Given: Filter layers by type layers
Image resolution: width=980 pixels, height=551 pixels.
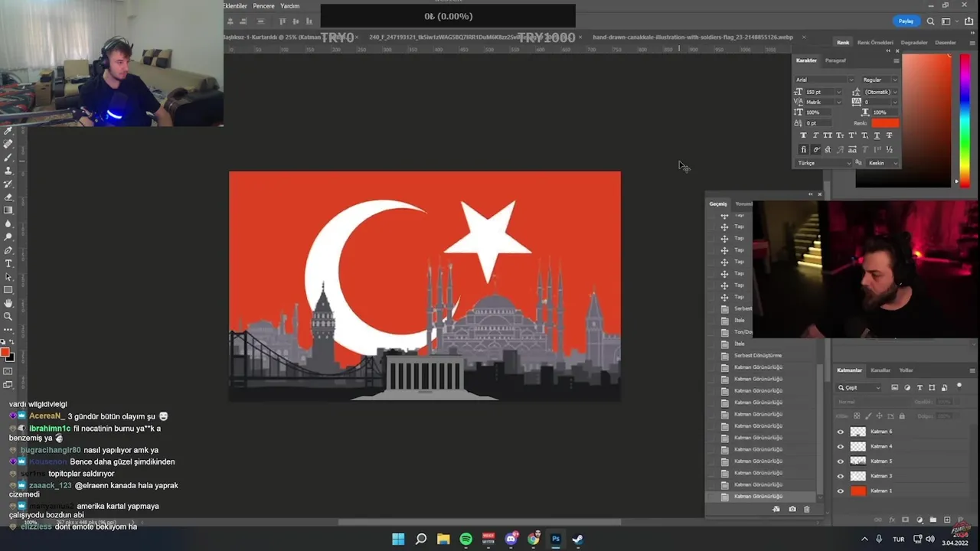Looking at the screenshot, I should 920,388.
